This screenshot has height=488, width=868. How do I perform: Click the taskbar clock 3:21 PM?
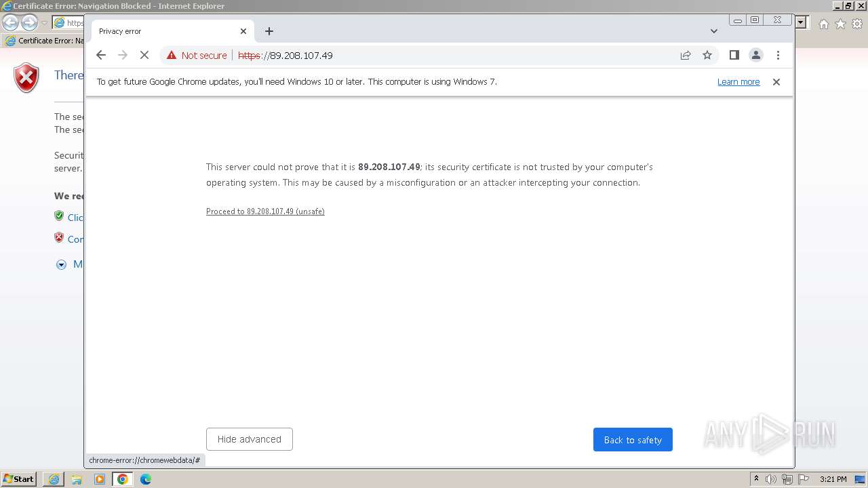point(833,479)
